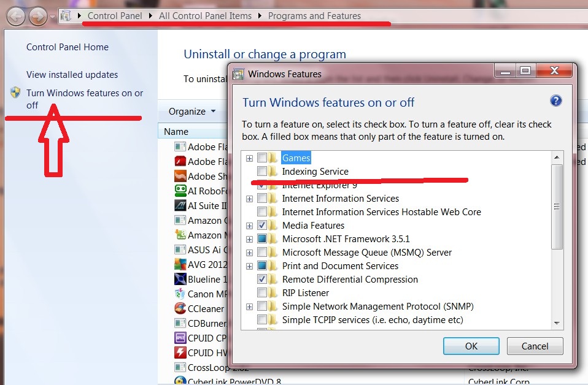Click Control Panel breadcrumb segment
588x385 pixels.
click(x=115, y=16)
